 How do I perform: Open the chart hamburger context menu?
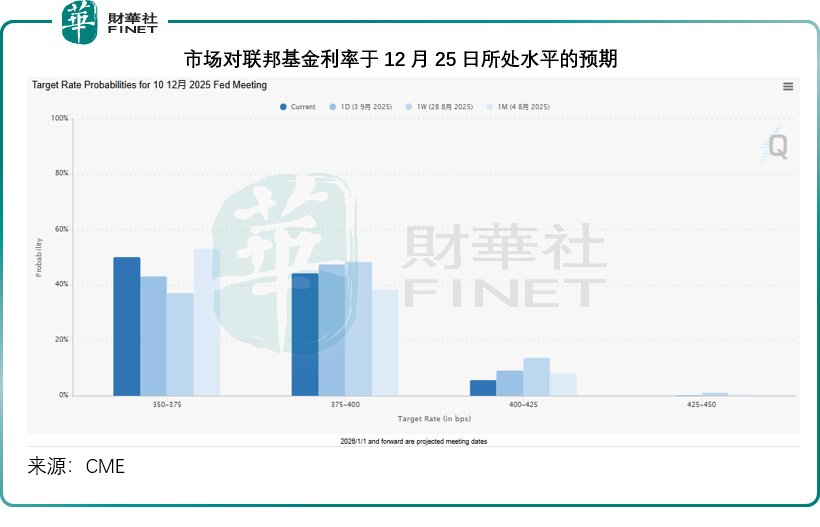(x=788, y=87)
